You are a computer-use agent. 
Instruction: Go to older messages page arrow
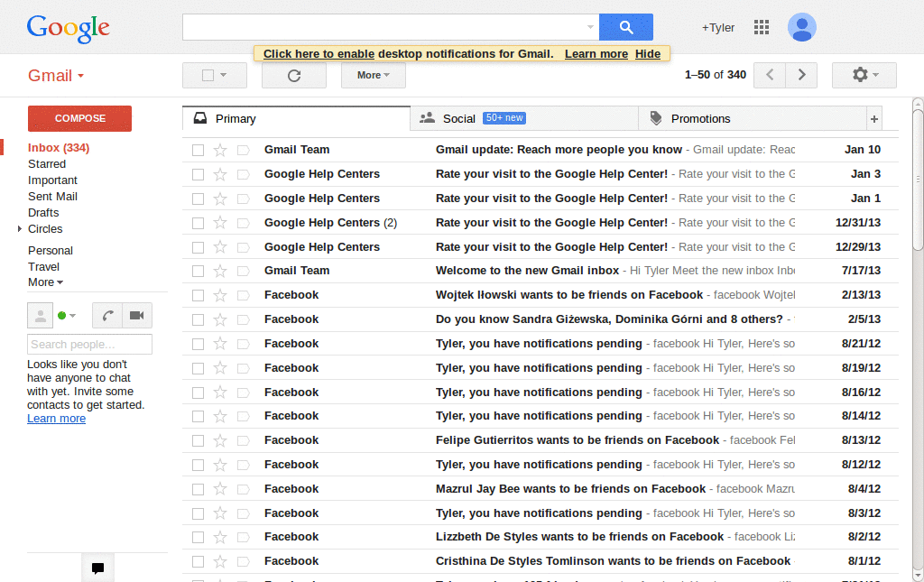pos(801,75)
